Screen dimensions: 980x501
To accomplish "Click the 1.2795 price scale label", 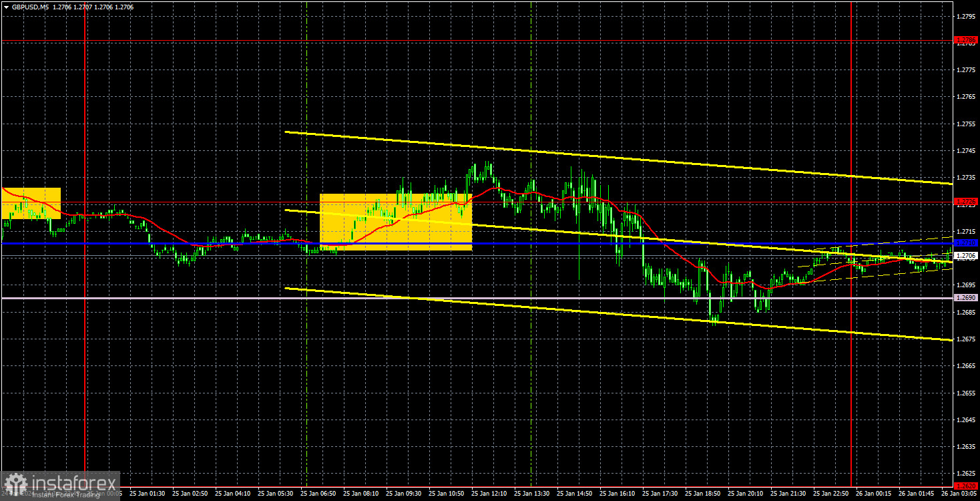I will (x=967, y=16).
